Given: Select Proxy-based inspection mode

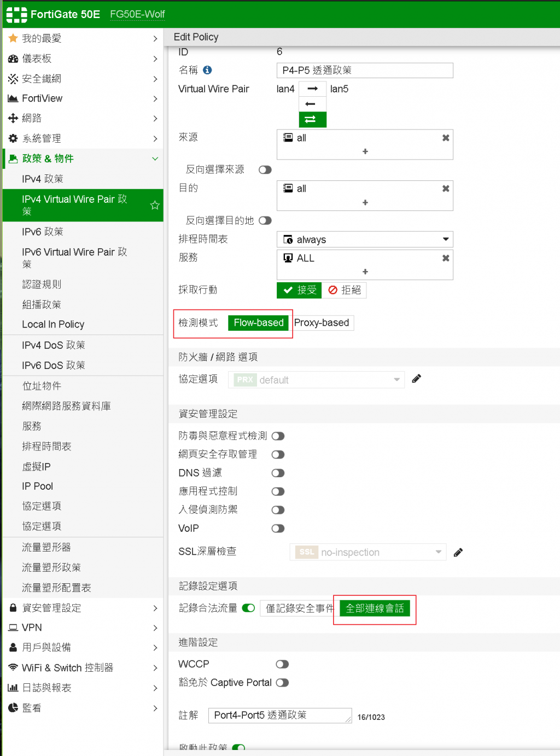Looking at the screenshot, I should 322,323.
